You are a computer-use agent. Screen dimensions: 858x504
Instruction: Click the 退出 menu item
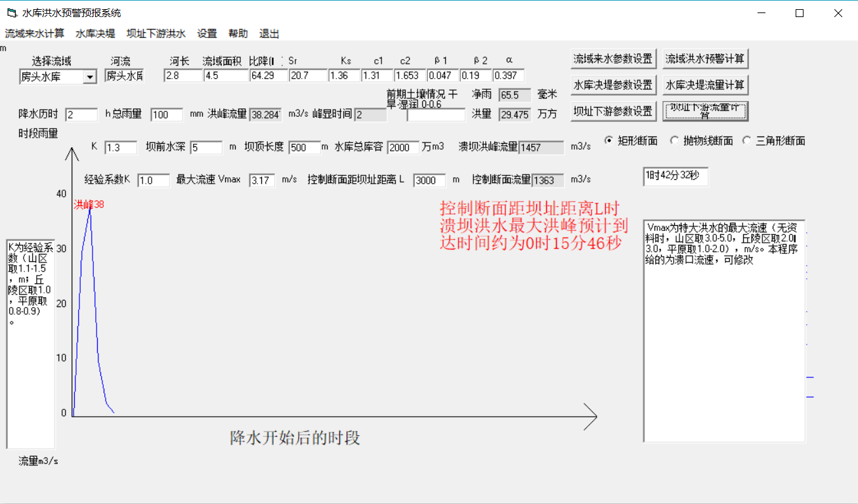click(x=269, y=34)
